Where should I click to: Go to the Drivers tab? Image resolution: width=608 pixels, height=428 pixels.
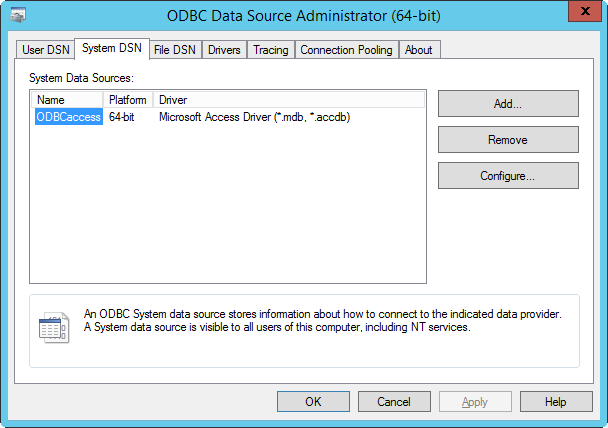tap(224, 50)
